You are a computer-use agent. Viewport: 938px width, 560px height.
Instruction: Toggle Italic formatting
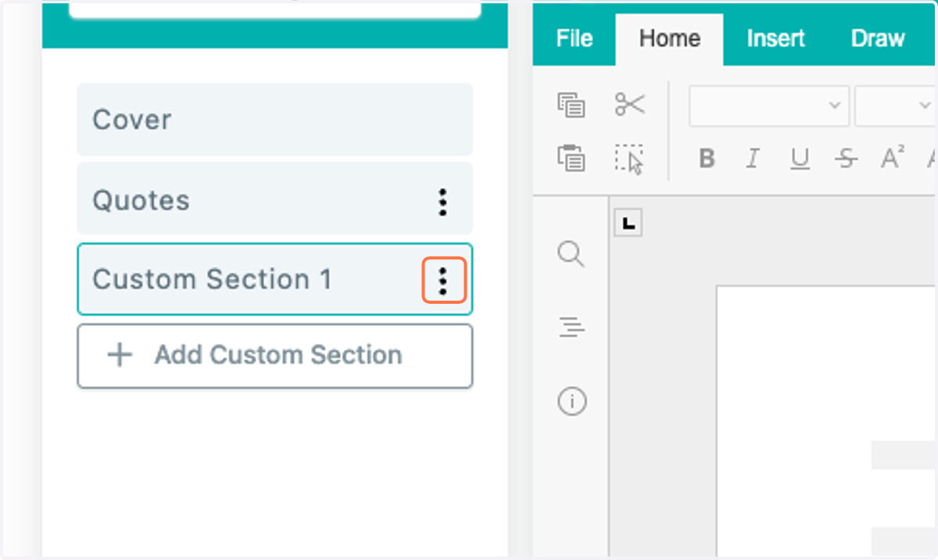(x=752, y=159)
